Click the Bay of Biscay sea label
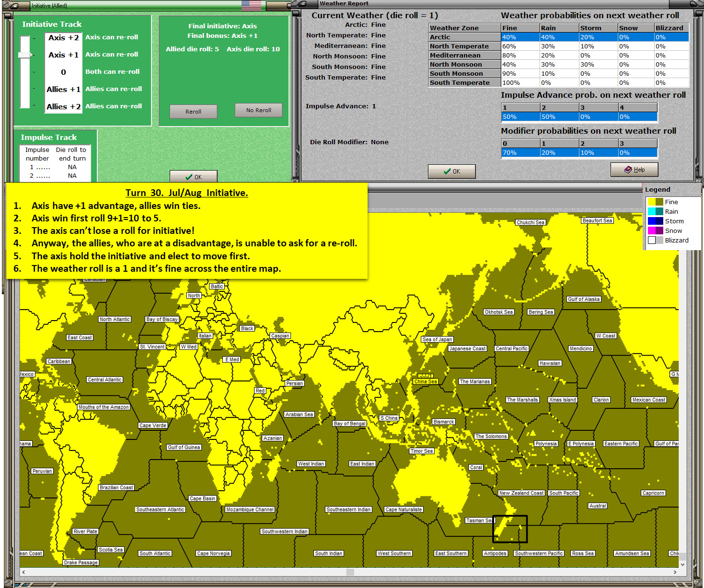Viewport: 704px width, 588px height. pos(162,319)
